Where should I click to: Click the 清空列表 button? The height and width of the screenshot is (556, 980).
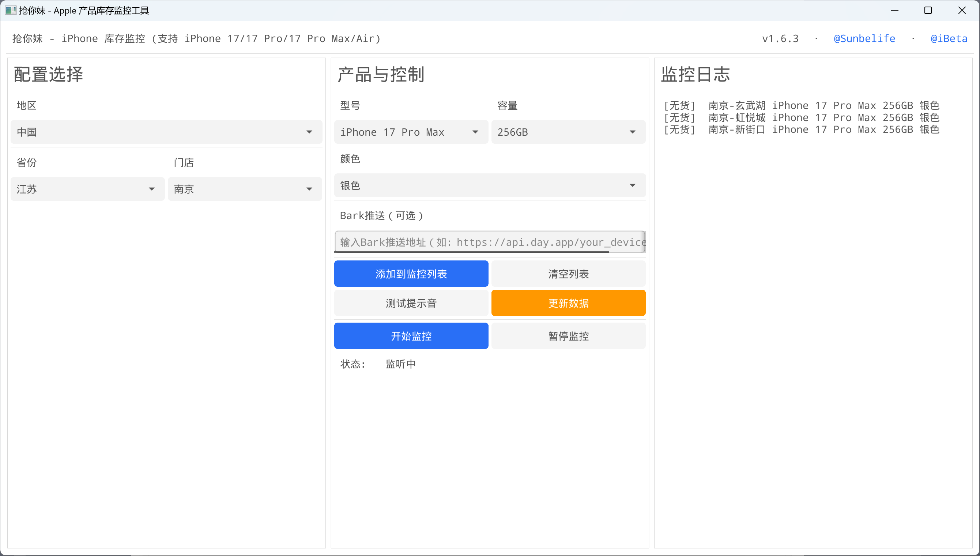pyautogui.click(x=568, y=274)
